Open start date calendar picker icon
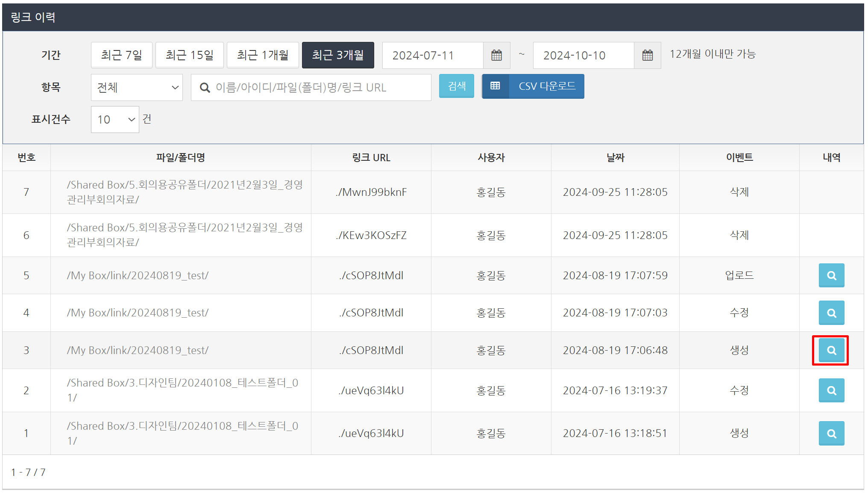The width and height of the screenshot is (868, 493). pos(496,55)
